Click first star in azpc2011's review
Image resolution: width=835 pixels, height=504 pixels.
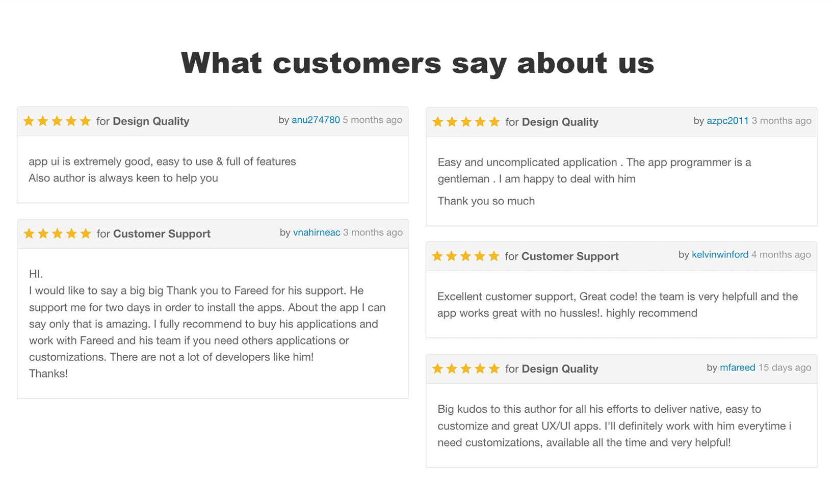[x=438, y=122]
